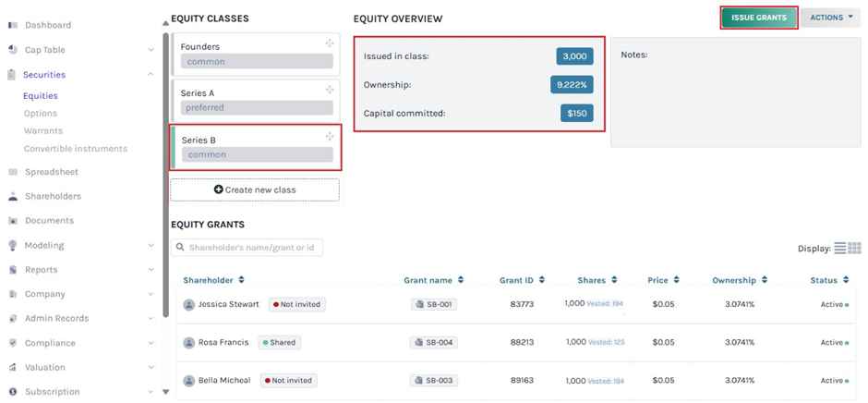Viewport: 868px width, 403px height.
Task: Switch to grid display view
Action: click(855, 249)
